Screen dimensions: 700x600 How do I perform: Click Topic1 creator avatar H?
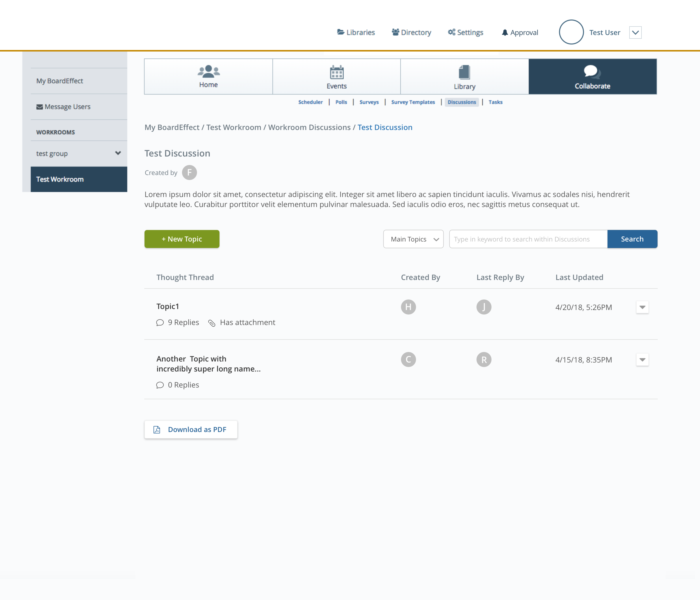[x=408, y=307]
